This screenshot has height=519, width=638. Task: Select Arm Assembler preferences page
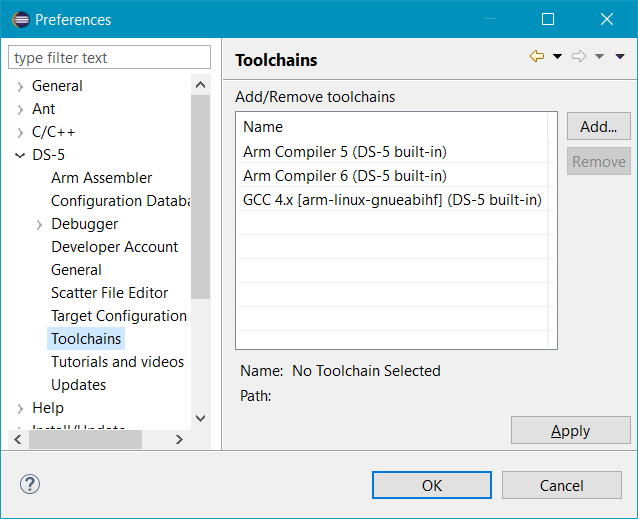(x=101, y=178)
